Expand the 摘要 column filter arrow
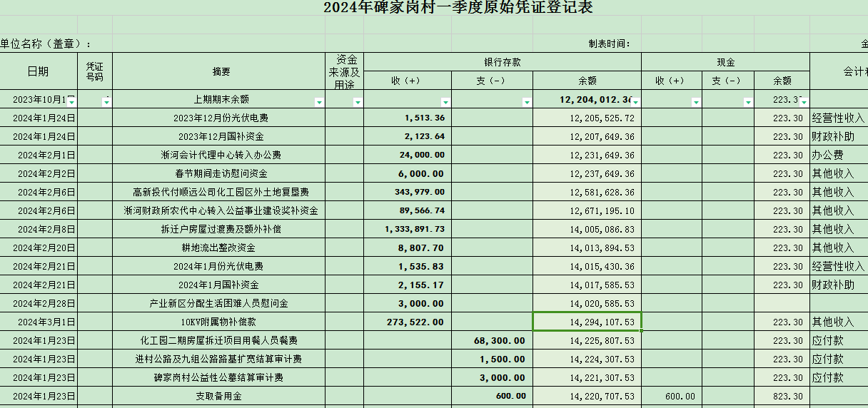868x408 pixels. (319, 102)
